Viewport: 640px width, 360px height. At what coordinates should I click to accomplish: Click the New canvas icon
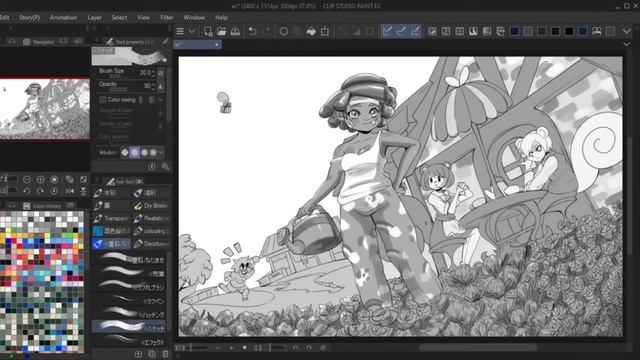pos(208,31)
